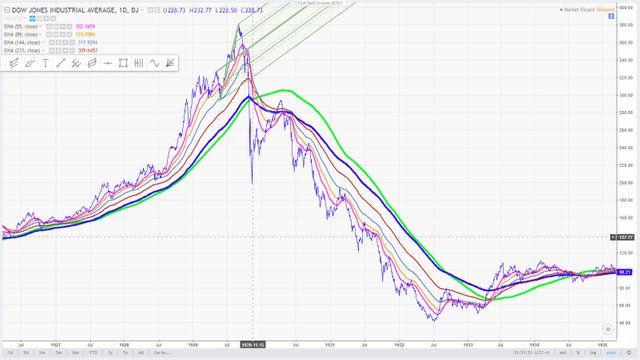Screen dimensions: 640x360
Task: Open dropdown arrow beside EMA (144, close)
Action: [x=43, y=42]
